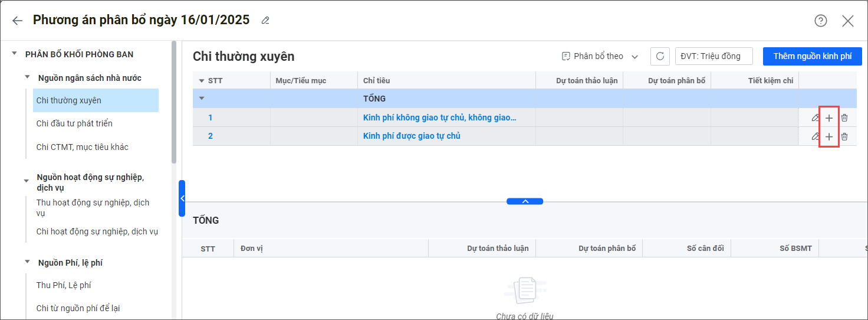Delete Kinh phí được giao tự chủ row
This screenshot has width=868, height=320.
coord(844,137)
